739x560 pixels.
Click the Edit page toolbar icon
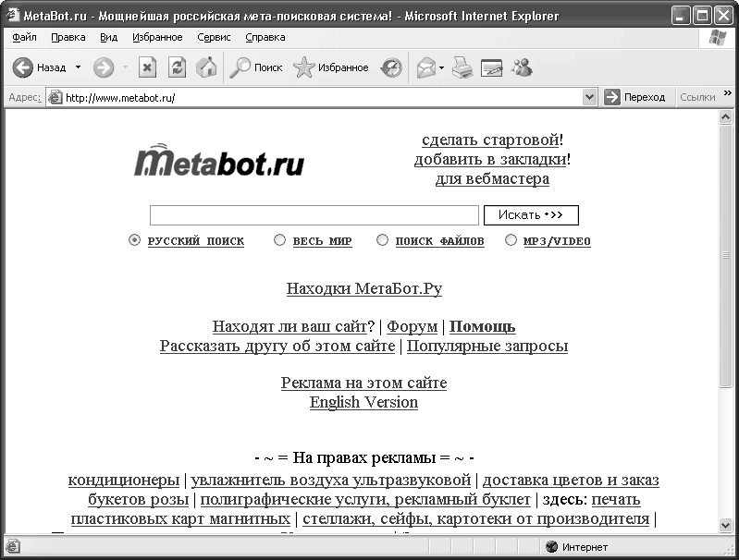click(491, 68)
